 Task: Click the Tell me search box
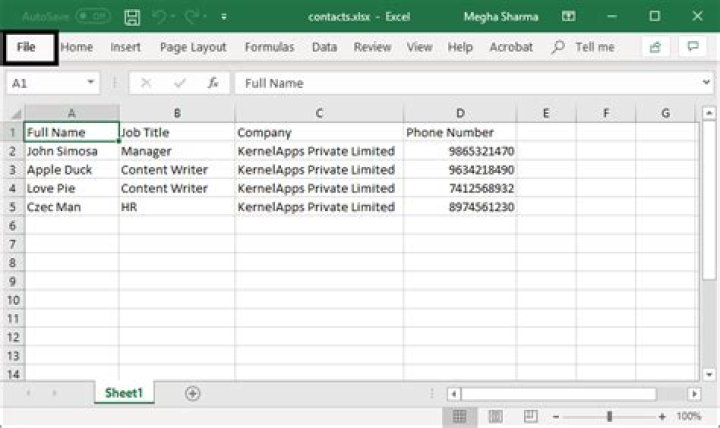594,47
